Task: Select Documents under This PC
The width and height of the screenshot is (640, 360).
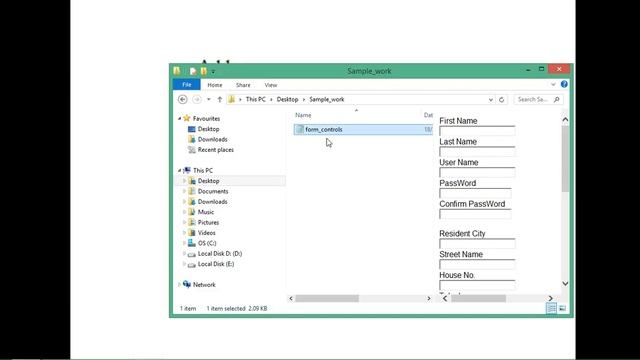Action: 213,191
